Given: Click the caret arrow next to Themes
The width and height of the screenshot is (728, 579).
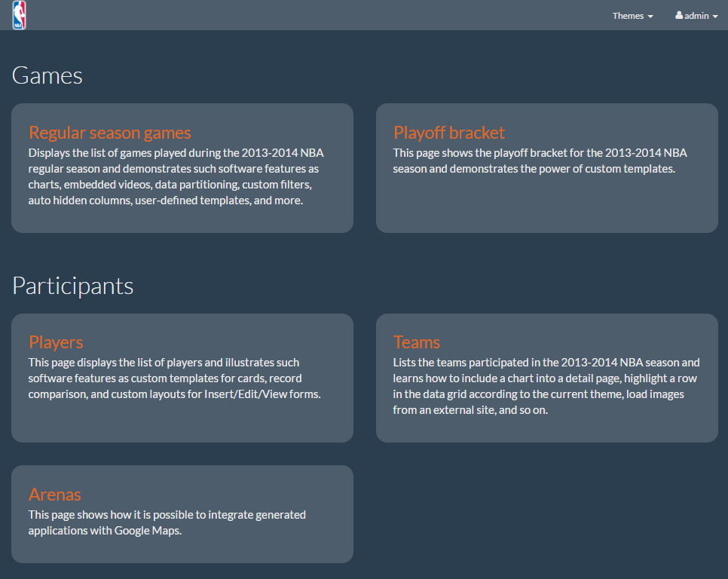Looking at the screenshot, I should click(650, 17).
